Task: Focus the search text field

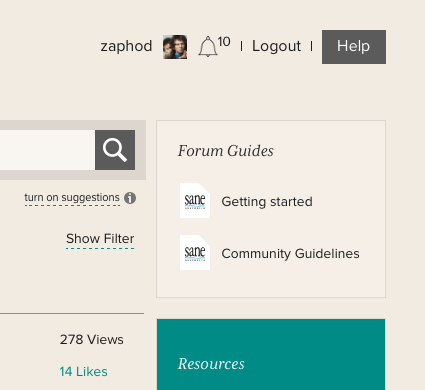Action: (47, 150)
